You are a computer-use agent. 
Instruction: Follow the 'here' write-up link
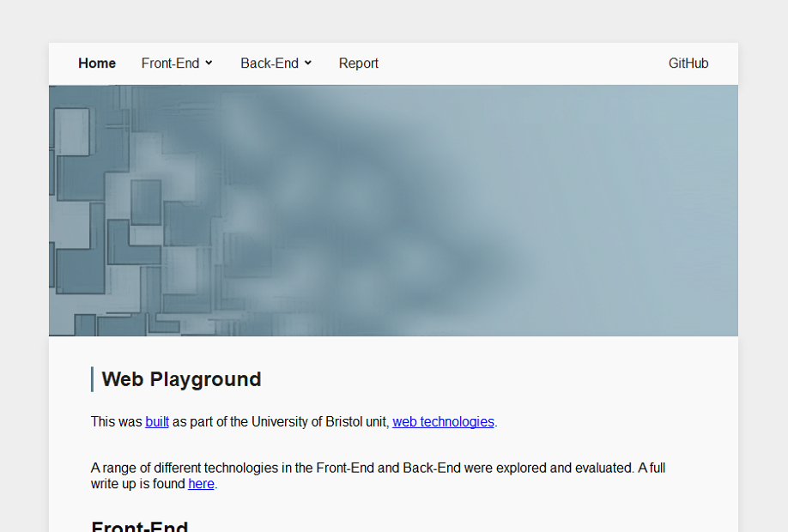[201, 484]
